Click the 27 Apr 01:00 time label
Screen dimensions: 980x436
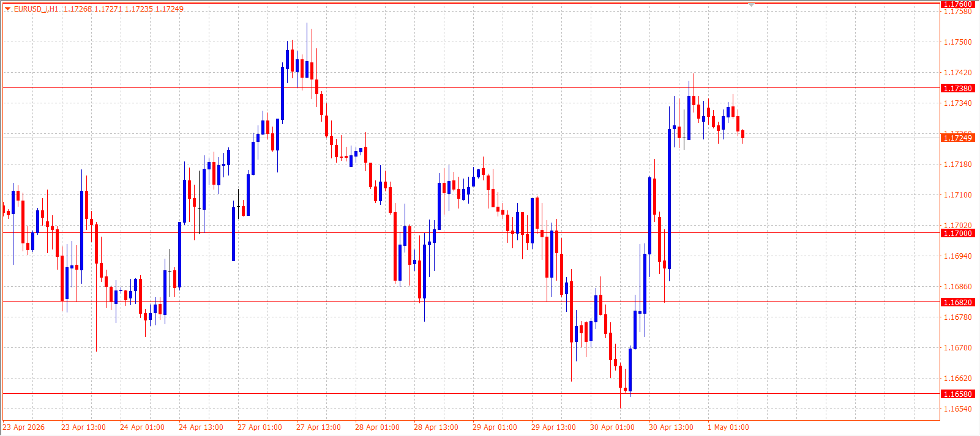pos(260,427)
